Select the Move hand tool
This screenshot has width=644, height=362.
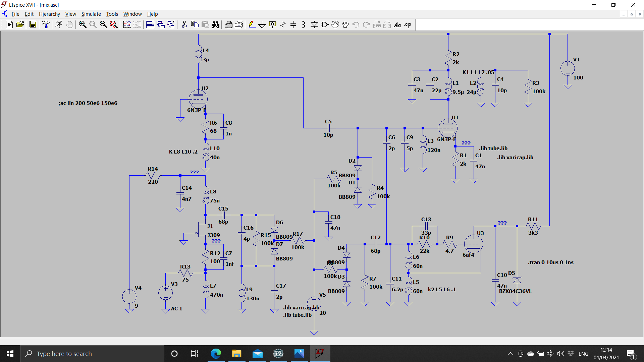coord(335,24)
